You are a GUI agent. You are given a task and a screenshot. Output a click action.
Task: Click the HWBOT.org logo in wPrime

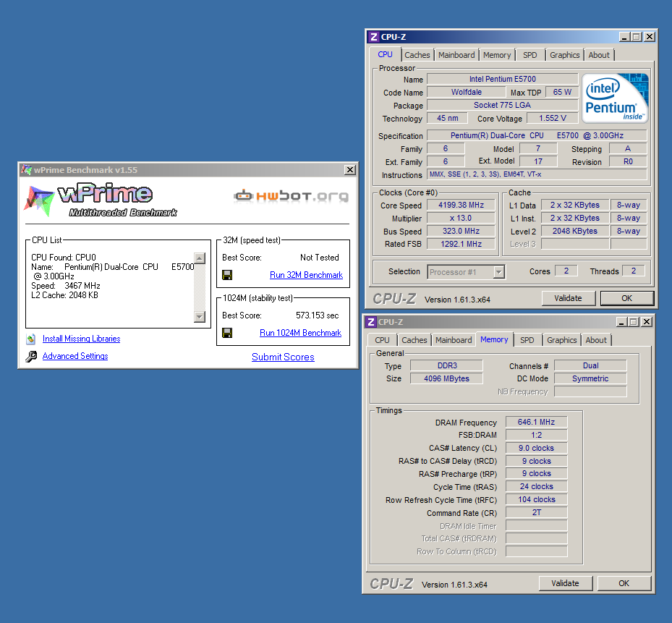point(291,196)
